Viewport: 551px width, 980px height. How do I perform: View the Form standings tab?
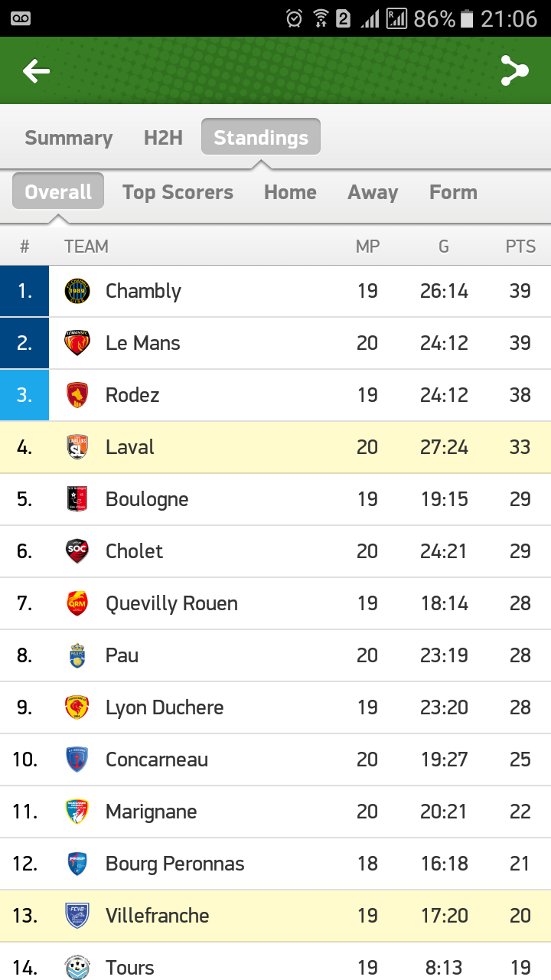tap(453, 192)
